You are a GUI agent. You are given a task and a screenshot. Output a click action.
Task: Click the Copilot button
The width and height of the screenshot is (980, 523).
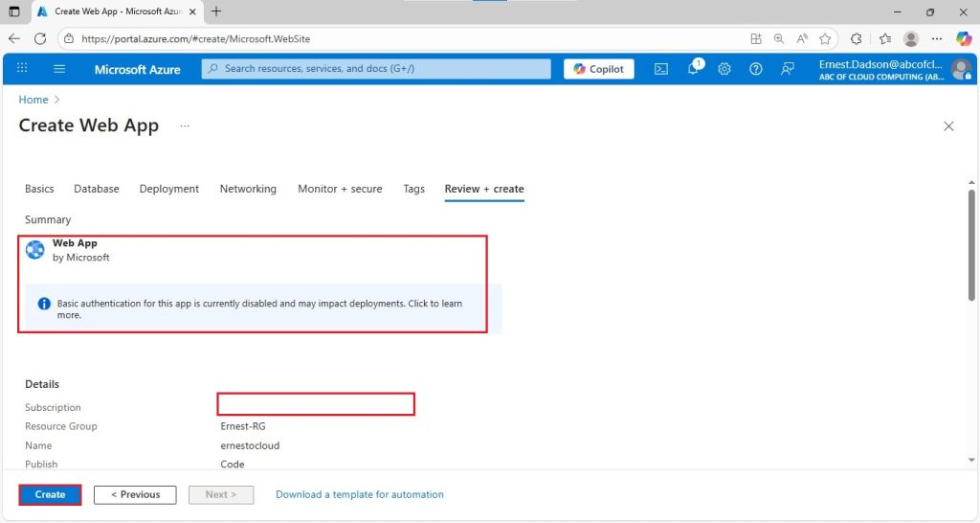point(599,69)
